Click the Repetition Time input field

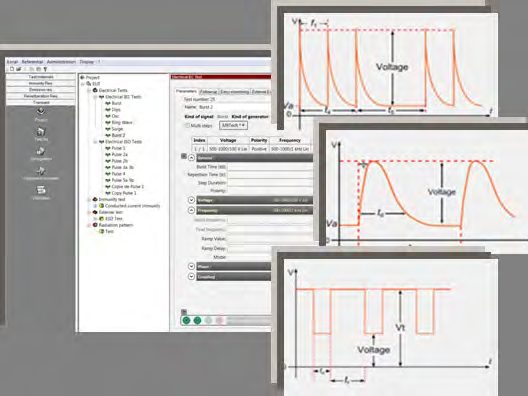tap(270, 174)
